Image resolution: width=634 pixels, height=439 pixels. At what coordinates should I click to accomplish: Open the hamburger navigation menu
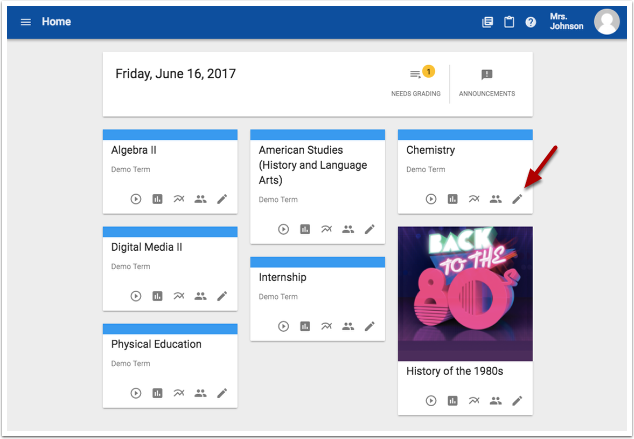click(26, 22)
